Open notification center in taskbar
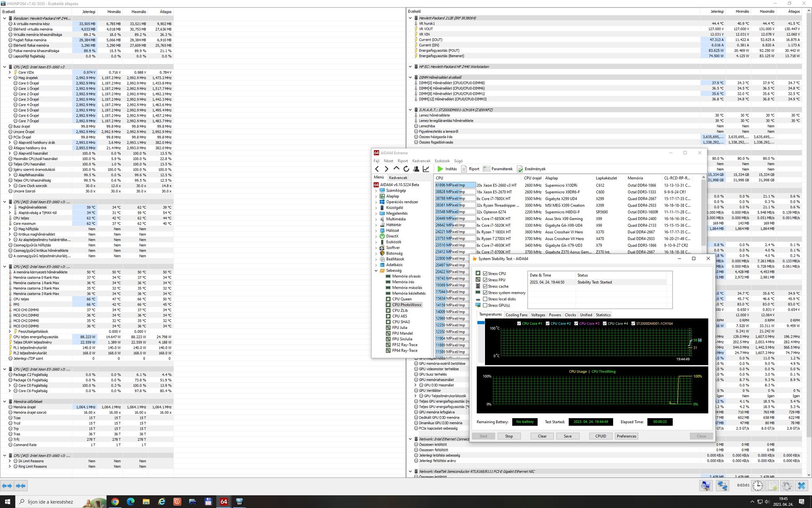The width and height of the screenshot is (812, 508). pos(801,501)
